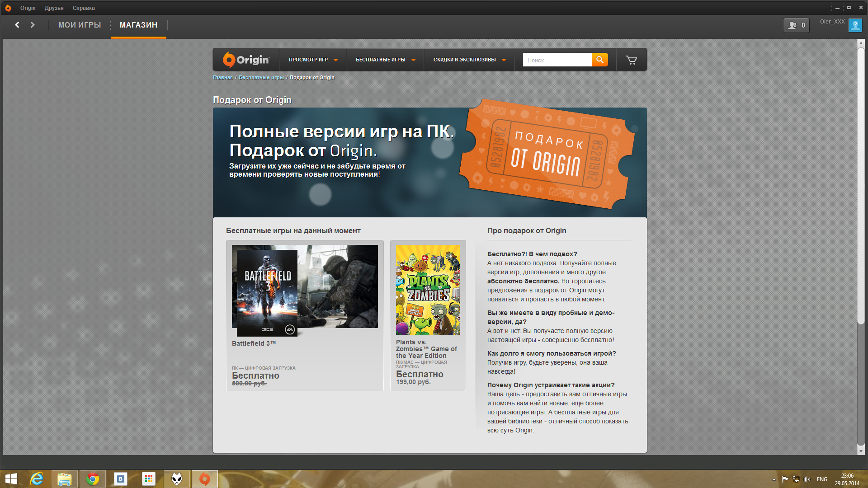Switch to the МОИ ИГРЫ tab
868x488 pixels.
pos(80,25)
